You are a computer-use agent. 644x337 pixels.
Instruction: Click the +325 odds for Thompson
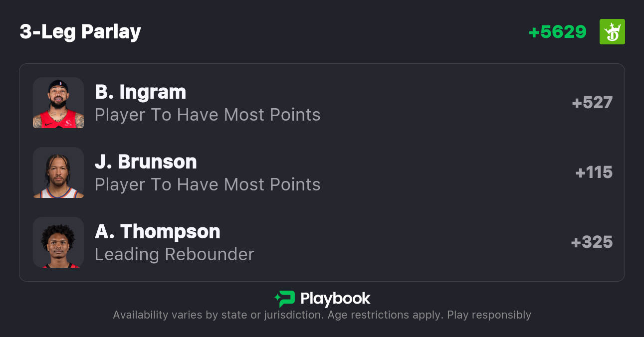tap(592, 242)
